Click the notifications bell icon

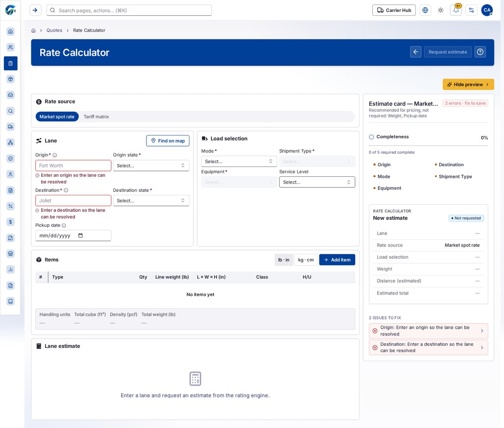[x=456, y=10]
